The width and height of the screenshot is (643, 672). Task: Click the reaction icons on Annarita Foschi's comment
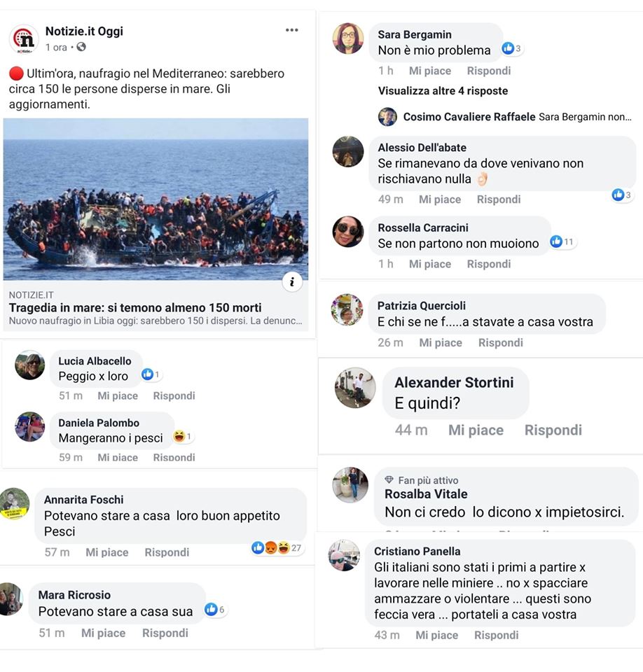click(271, 547)
